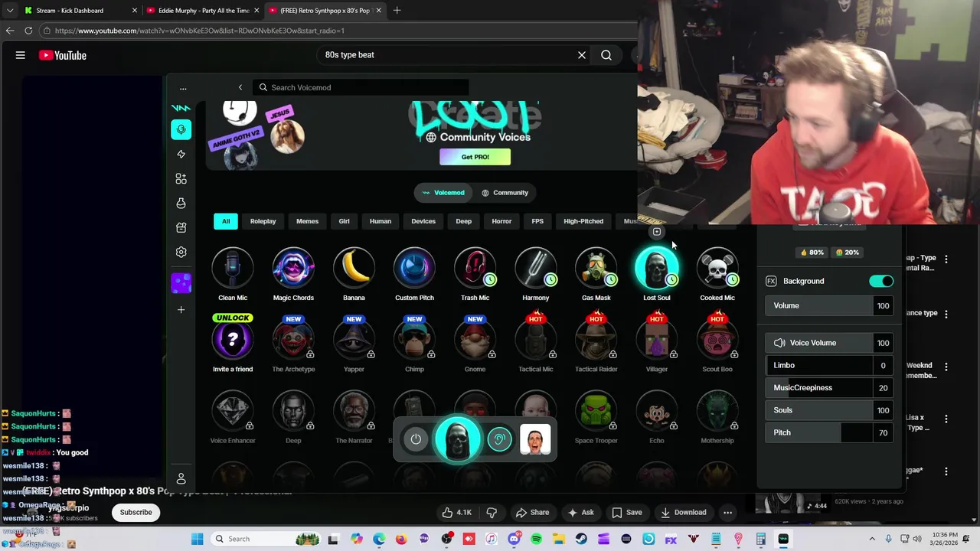Select the Banana voice
Image resolution: width=980 pixels, height=551 pixels.
point(354,268)
